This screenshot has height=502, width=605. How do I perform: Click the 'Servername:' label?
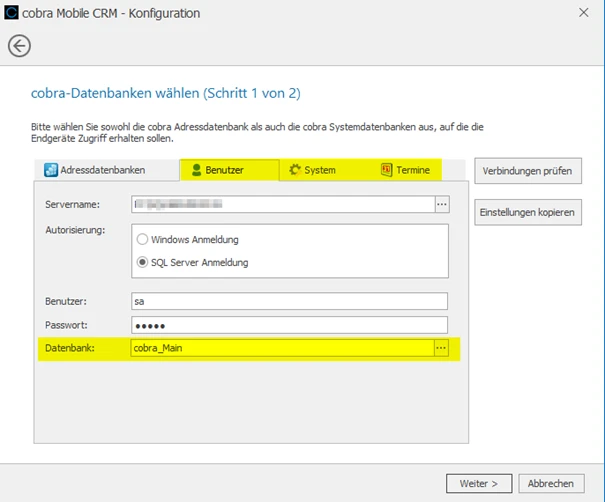73,205
